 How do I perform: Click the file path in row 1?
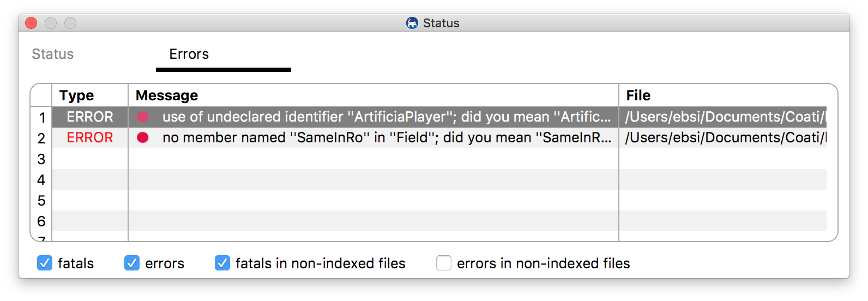[726, 117]
